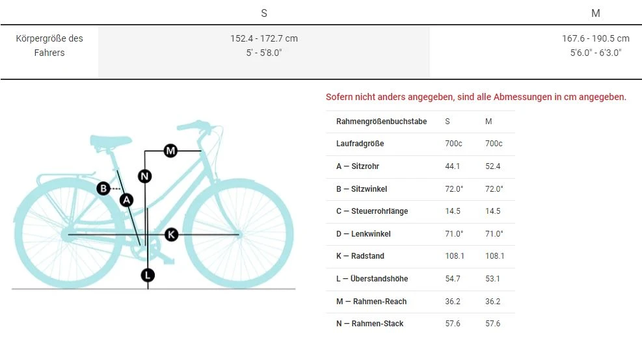Select the "L — Überstandshöhe" table row label
The width and height of the screenshot is (642, 364).
[372, 279]
